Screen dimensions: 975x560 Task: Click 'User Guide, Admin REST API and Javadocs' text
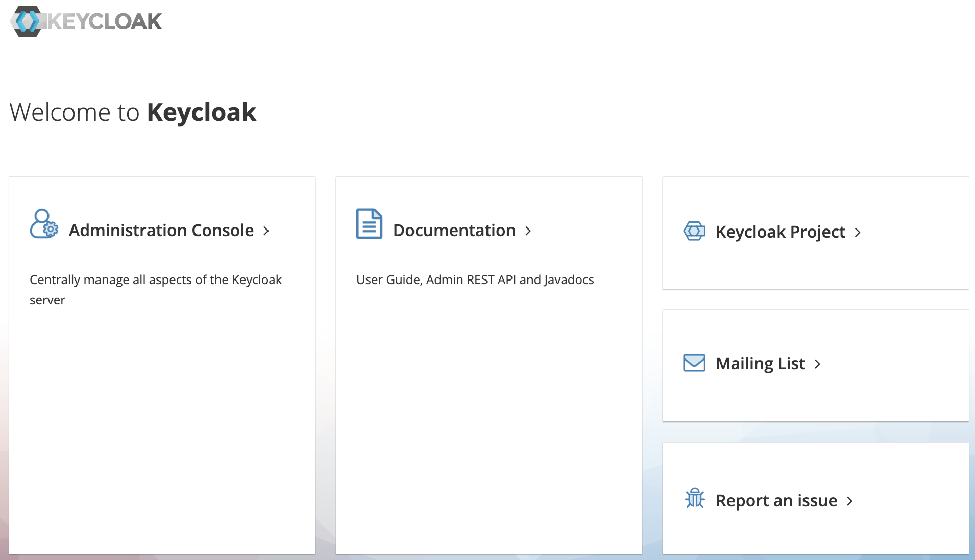pyautogui.click(x=475, y=279)
